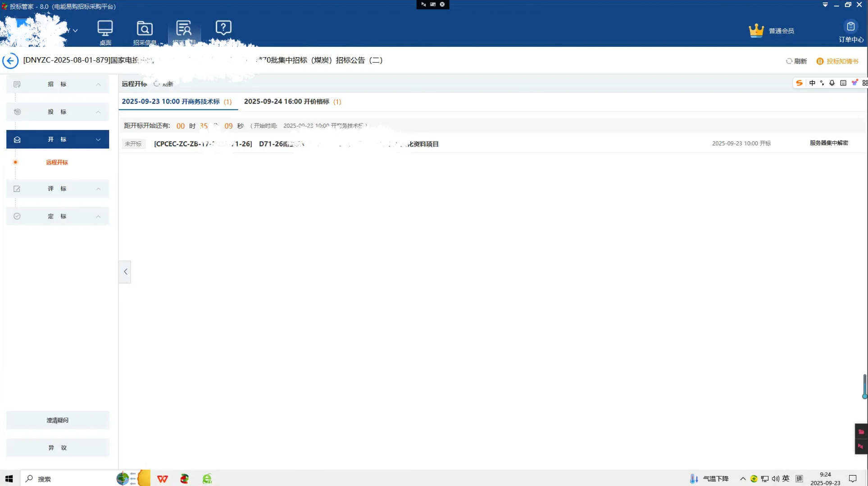Expand the 投标 sidebar section

point(58,112)
